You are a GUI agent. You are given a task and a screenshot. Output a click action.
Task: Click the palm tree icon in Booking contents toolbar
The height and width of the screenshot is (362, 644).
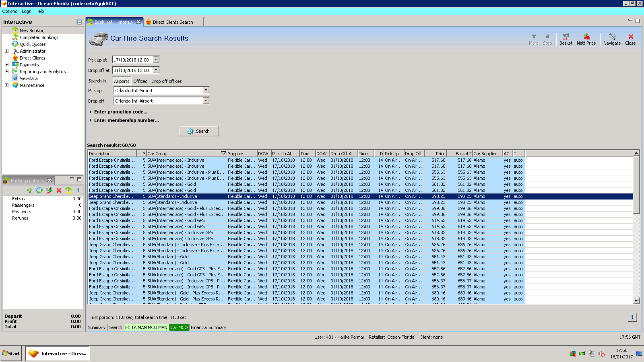tap(68, 190)
